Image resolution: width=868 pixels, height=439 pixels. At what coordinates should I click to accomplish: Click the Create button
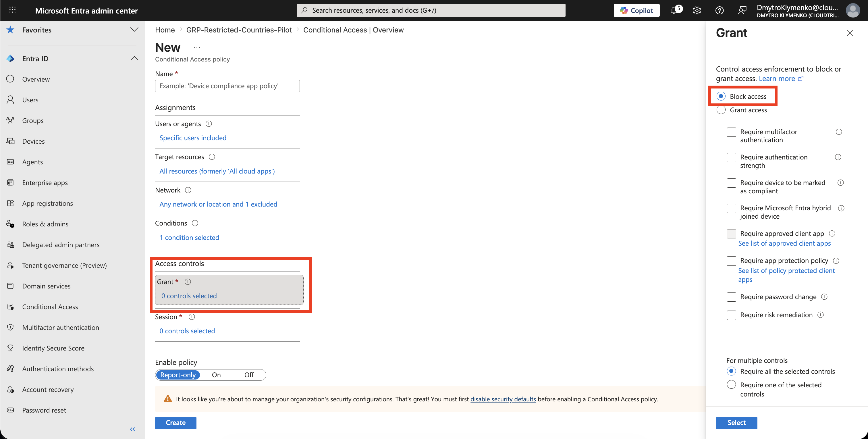pyautogui.click(x=175, y=422)
